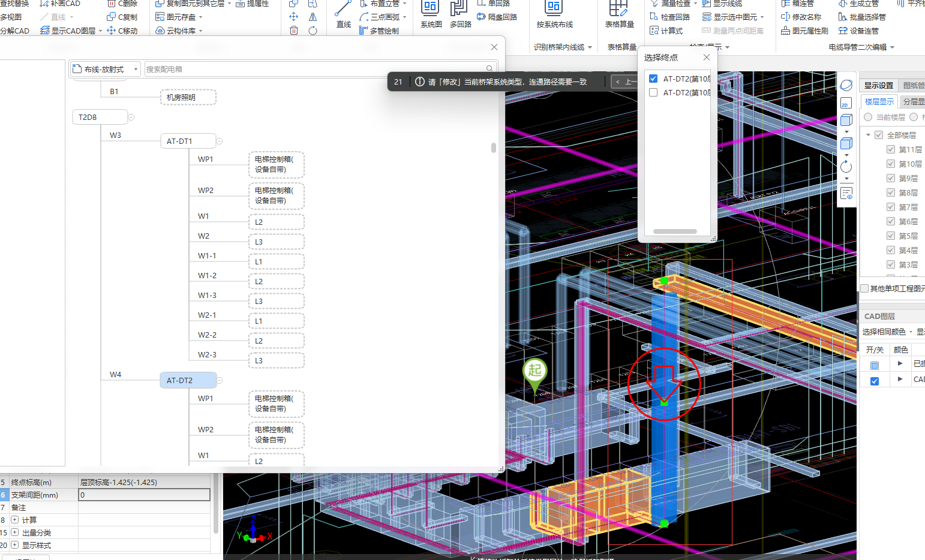925x560 pixels.
Task: Open the 布线-放射式 dropdown
Action: pos(106,69)
